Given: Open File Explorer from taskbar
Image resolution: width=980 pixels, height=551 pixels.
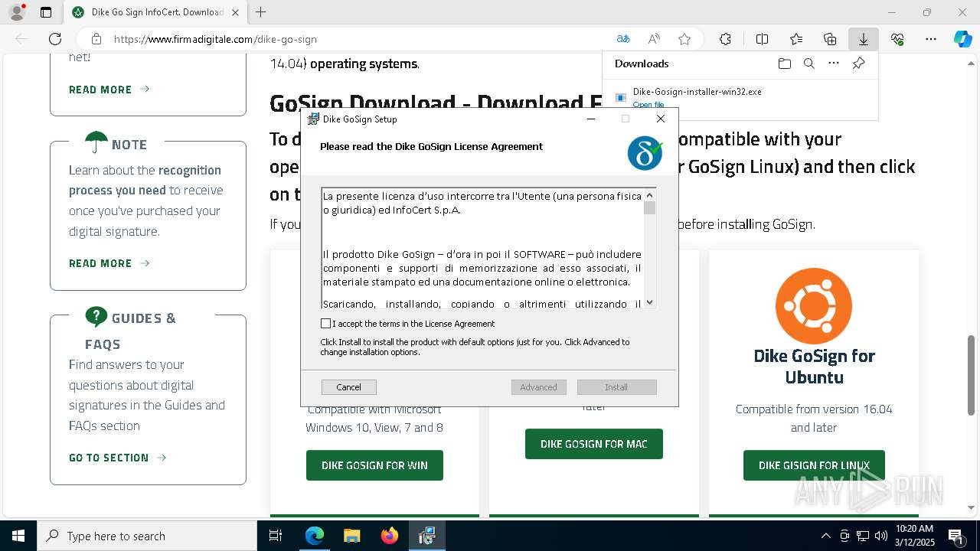Looking at the screenshot, I should point(351,536).
